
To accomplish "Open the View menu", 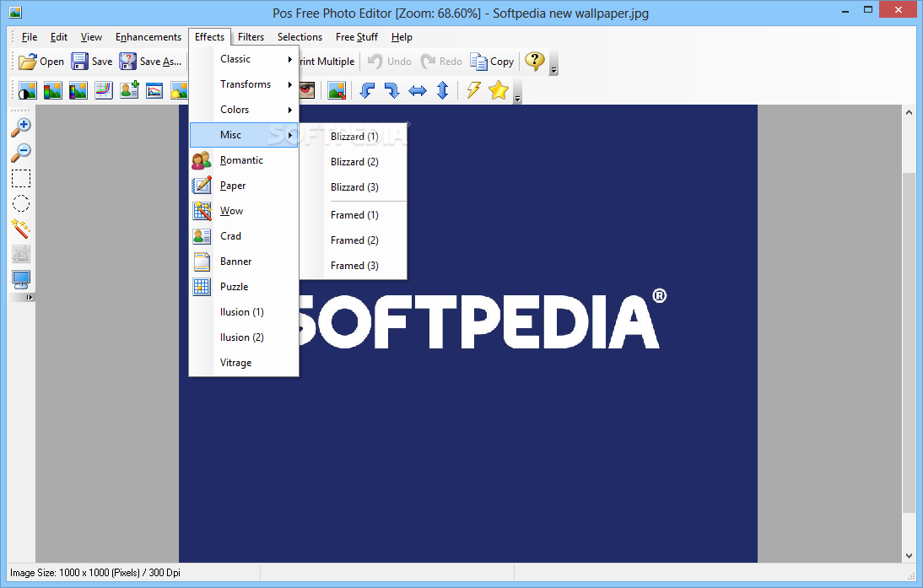I will coord(91,37).
